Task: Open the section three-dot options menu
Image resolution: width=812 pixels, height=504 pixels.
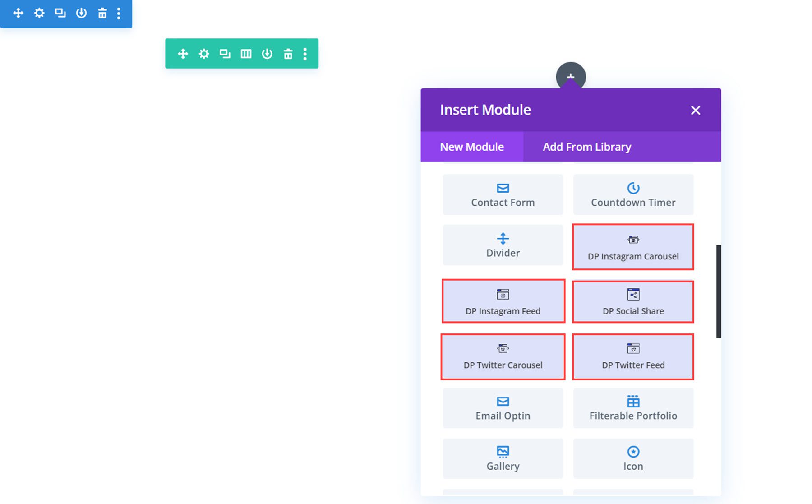Action: (119, 14)
